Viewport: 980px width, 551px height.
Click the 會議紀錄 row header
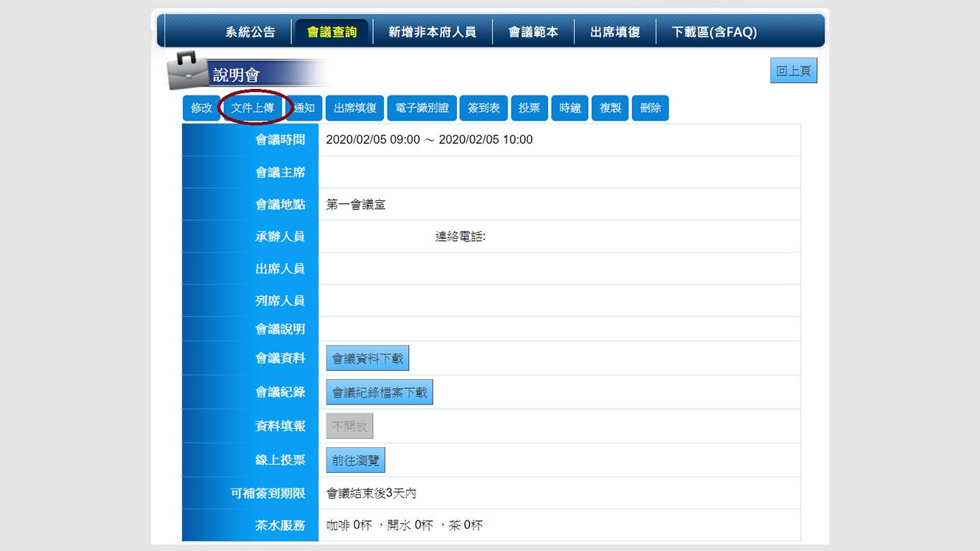[x=250, y=392]
